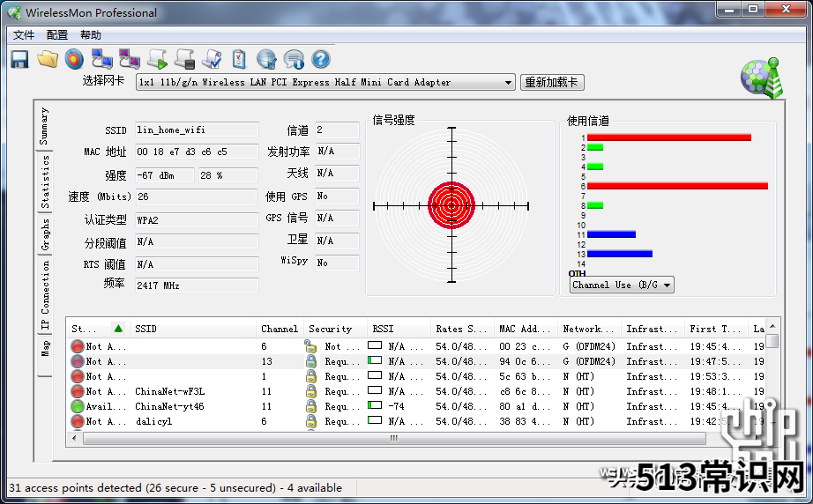Image resolution: width=813 pixels, height=504 pixels.
Task: Click the blue channel 13 usage bar
Action: pos(620,254)
